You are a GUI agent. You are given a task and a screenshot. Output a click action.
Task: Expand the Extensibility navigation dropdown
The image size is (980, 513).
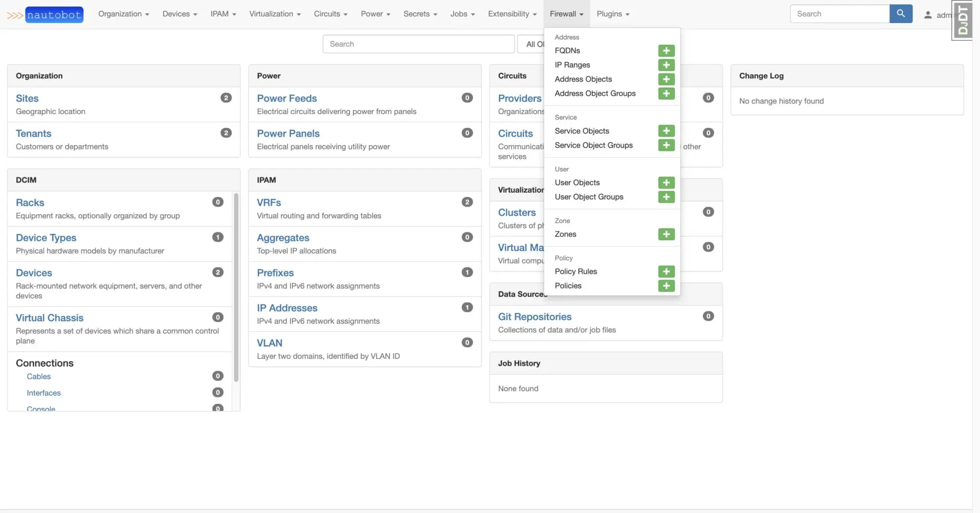pos(512,14)
